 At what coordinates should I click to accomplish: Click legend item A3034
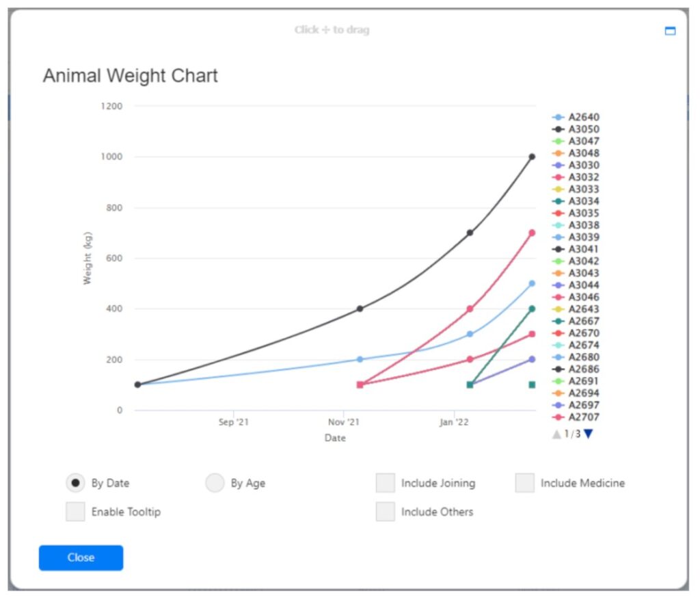(x=583, y=201)
